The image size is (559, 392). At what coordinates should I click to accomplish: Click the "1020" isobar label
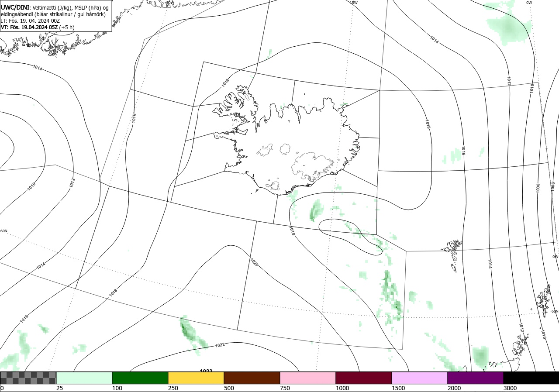pos(254,262)
